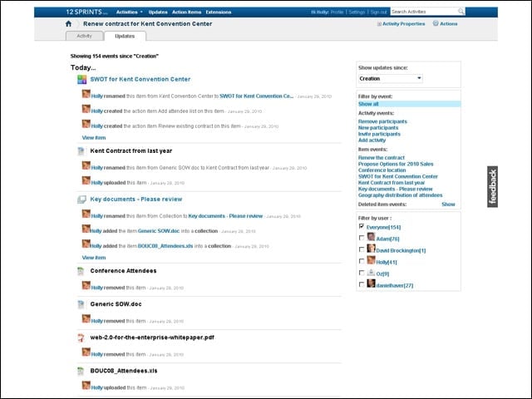The height and width of the screenshot is (399, 532).
Task: Click the Conference Attendees spreadsheet icon
Action: pos(81,271)
